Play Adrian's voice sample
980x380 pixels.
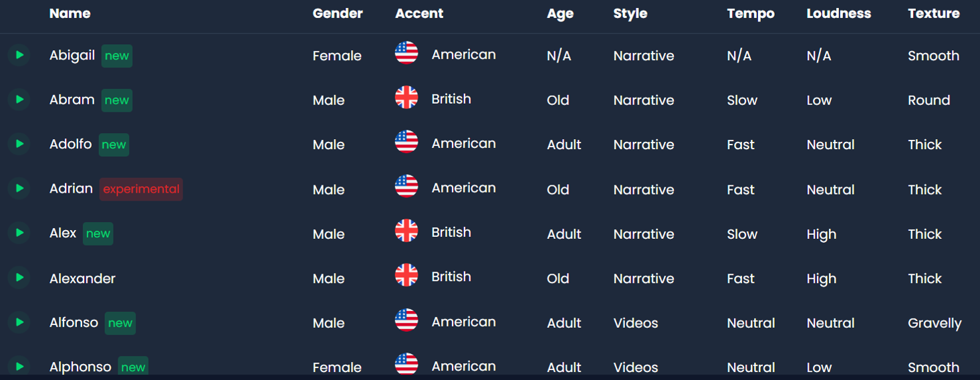(x=19, y=189)
